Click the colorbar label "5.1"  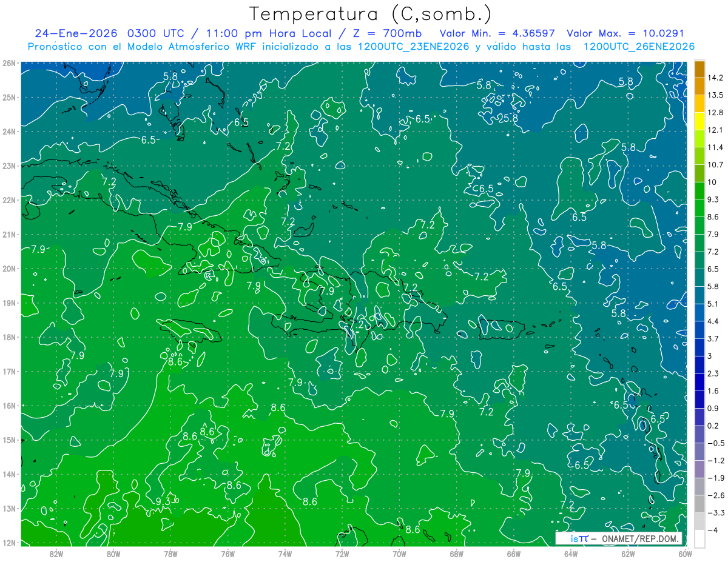(713, 304)
